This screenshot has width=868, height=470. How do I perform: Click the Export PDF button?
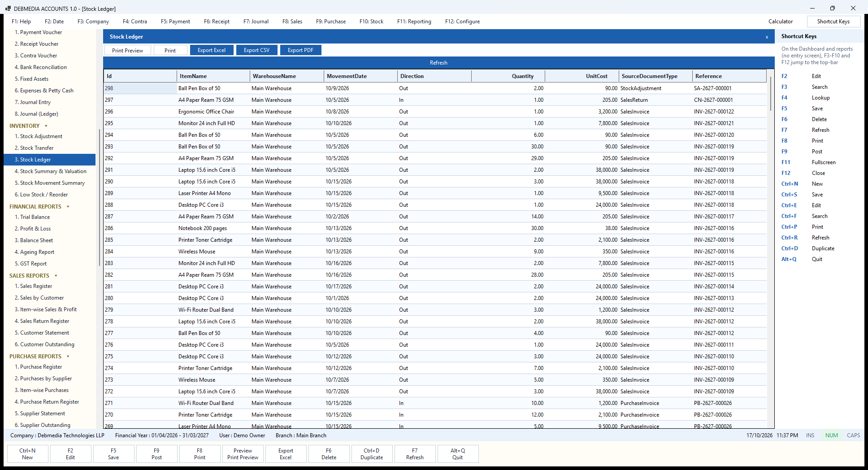(301, 50)
